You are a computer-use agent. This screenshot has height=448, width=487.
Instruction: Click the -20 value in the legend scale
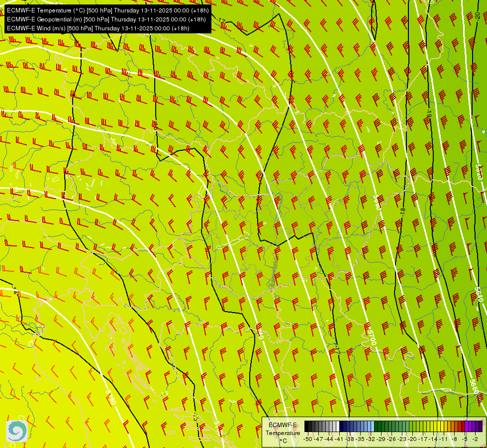pos(412,439)
